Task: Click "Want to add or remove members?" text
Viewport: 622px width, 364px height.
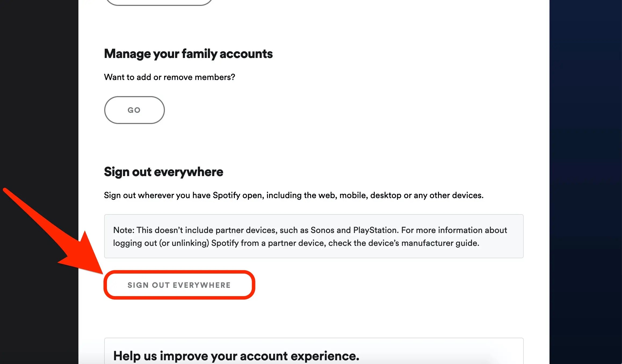Action: click(x=169, y=77)
